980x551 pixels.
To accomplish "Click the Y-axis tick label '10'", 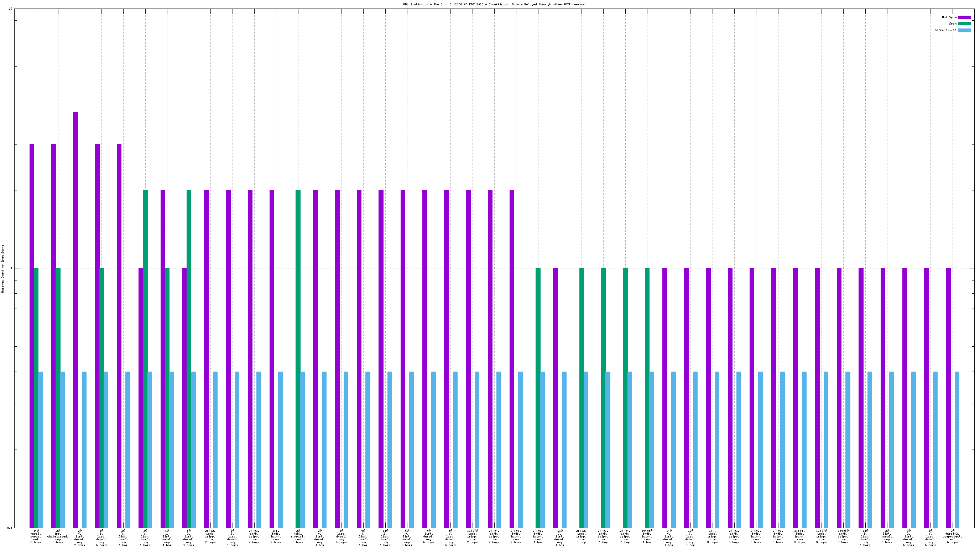I will pos(10,9).
